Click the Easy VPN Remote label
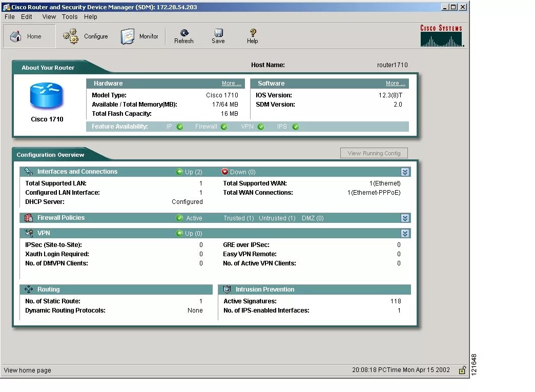Viewport: 535px width, 392px height. (x=250, y=254)
